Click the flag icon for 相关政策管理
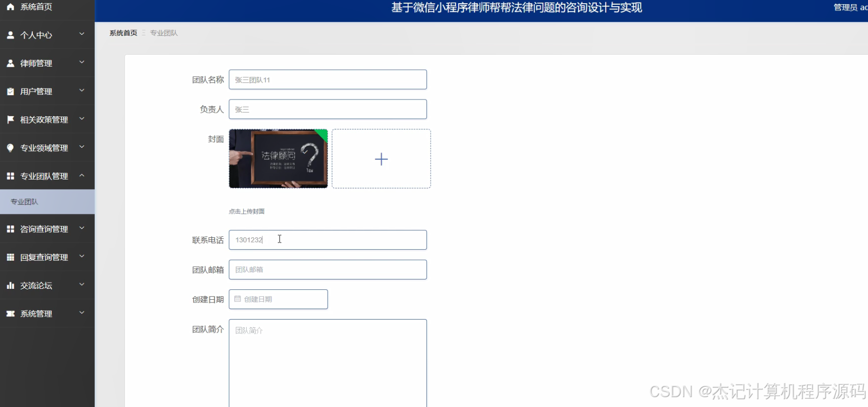Image resolution: width=868 pixels, height=407 pixels. click(10, 120)
